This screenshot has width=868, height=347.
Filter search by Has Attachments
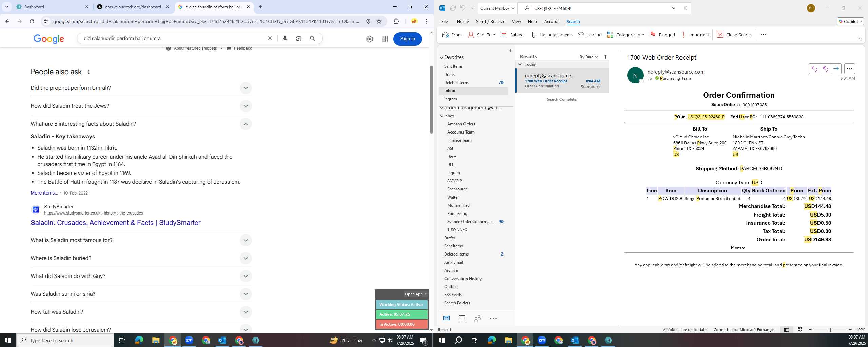pyautogui.click(x=551, y=35)
